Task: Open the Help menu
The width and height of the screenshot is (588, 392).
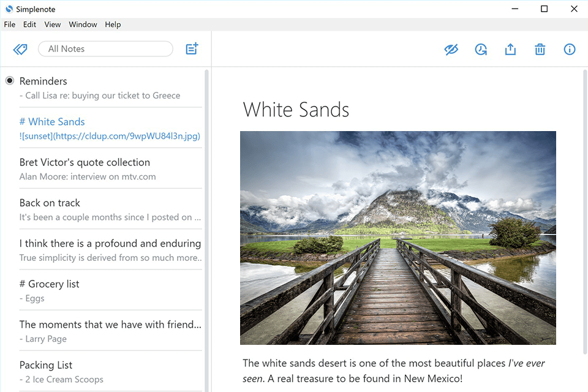Action: click(x=113, y=24)
